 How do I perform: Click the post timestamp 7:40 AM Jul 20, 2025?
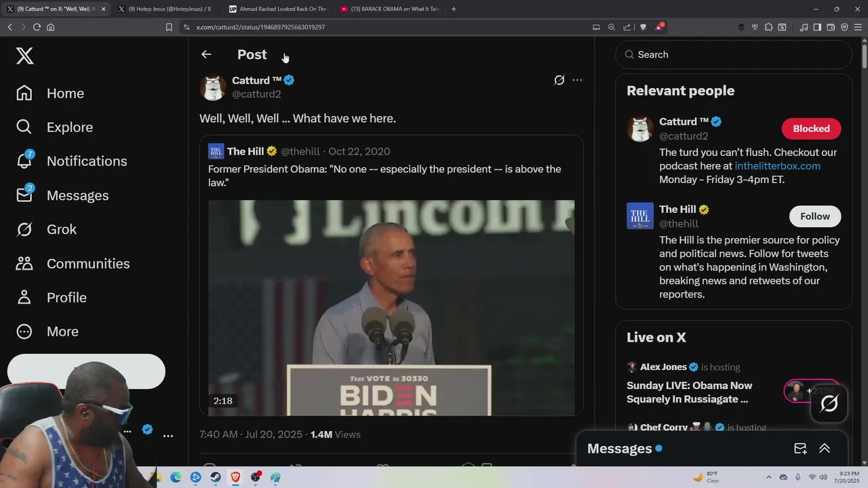[x=251, y=434]
